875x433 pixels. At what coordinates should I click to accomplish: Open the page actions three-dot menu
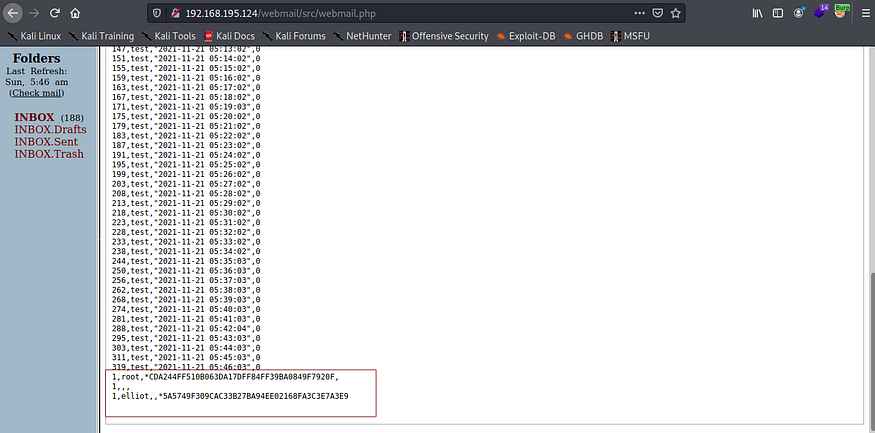click(640, 13)
